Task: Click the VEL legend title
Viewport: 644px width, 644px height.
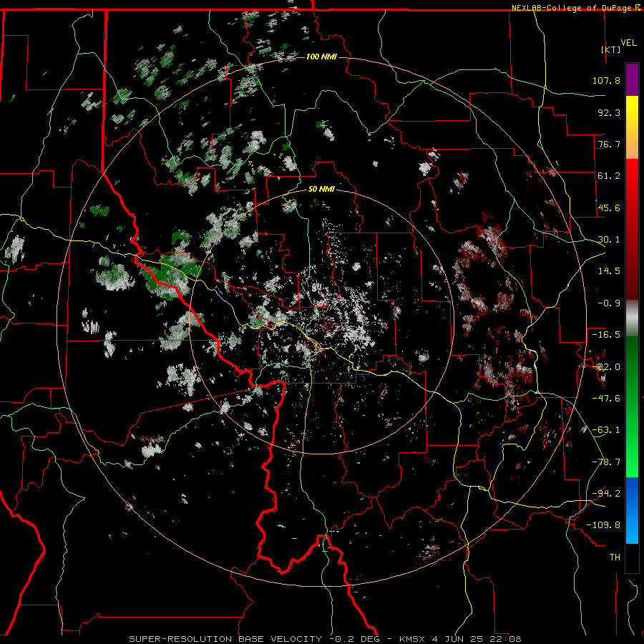Action: (x=629, y=43)
